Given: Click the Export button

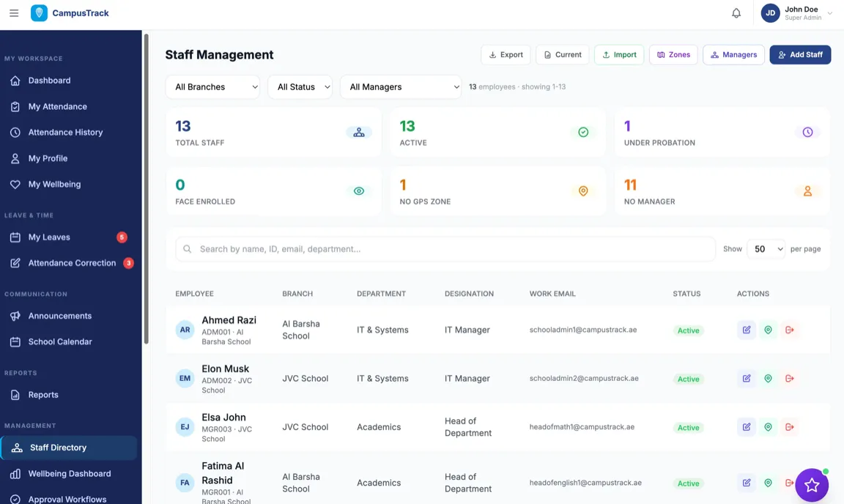Looking at the screenshot, I should click(x=506, y=55).
